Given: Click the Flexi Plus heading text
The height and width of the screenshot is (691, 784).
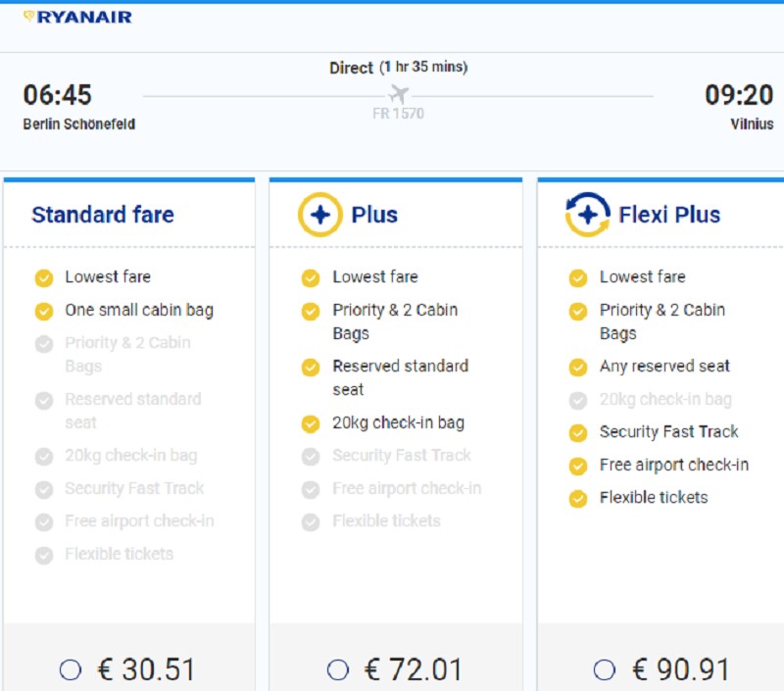Looking at the screenshot, I should pos(669,215).
